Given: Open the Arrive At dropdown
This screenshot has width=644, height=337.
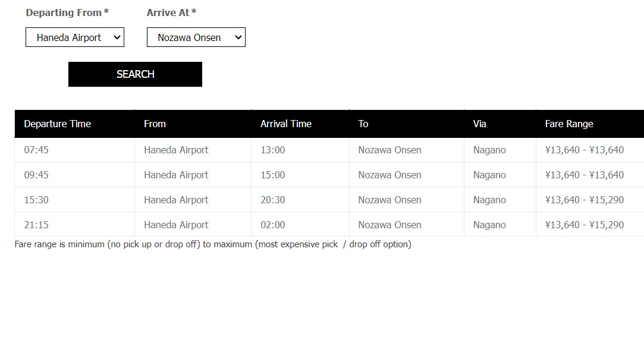Looking at the screenshot, I should (x=196, y=37).
